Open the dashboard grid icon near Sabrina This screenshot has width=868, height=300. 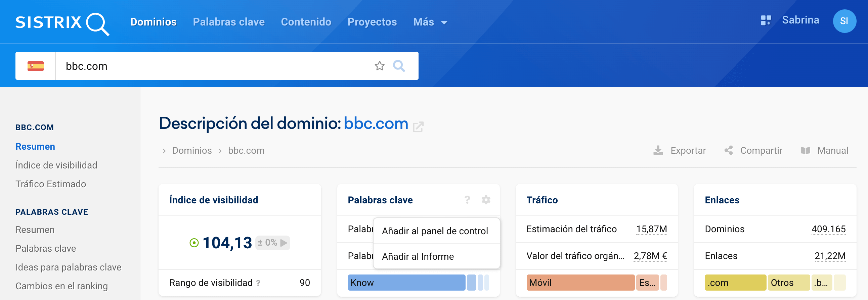point(766,20)
